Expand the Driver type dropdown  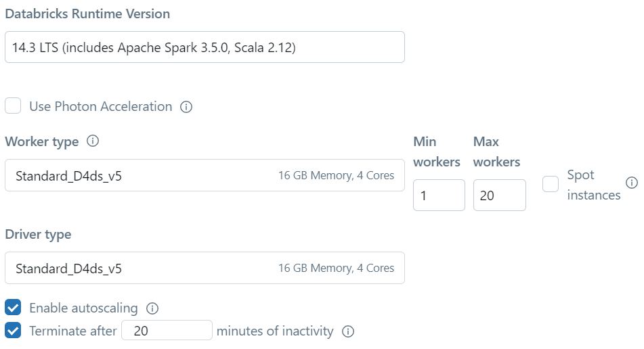point(205,268)
